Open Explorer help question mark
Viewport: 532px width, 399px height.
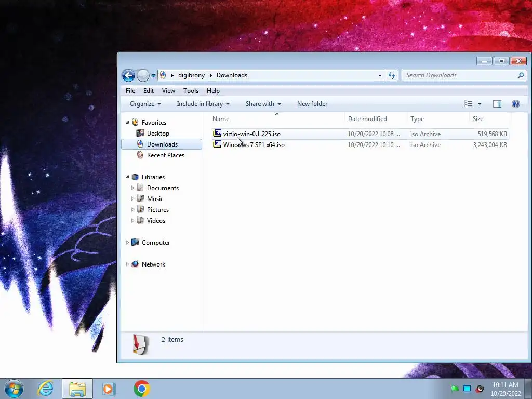(515, 104)
